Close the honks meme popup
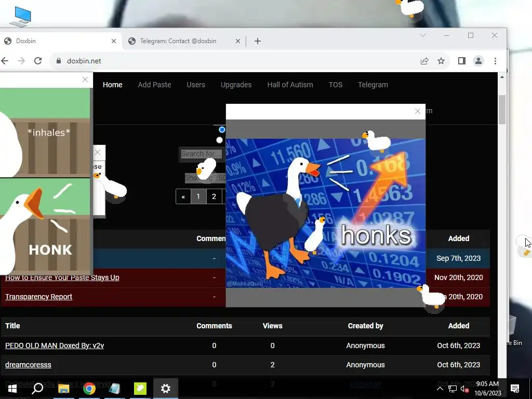532x399 pixels. click(418, 111)
